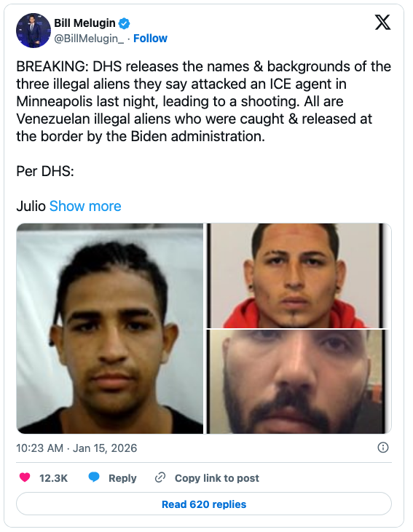Viewport: 413px width, 532px height.
Task: Expand tweet text with Show more
Action: pyautogui.click(x=85, y=206)
